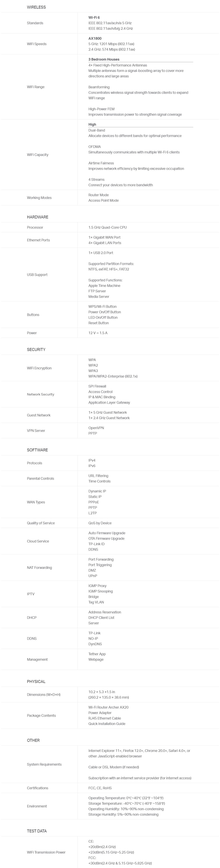The image size is (220, 868).
Task: Click the OpenVPN server entry
Action: (x=96, y=428)
